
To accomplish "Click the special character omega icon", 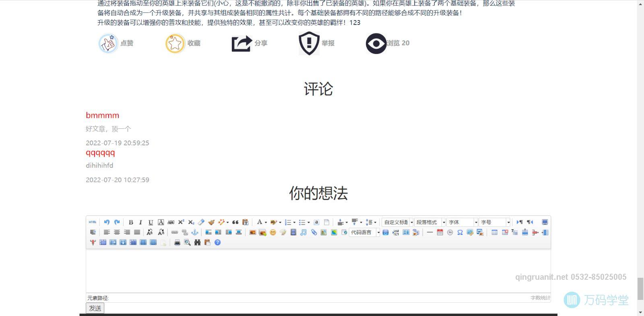I will pos(460,232).
